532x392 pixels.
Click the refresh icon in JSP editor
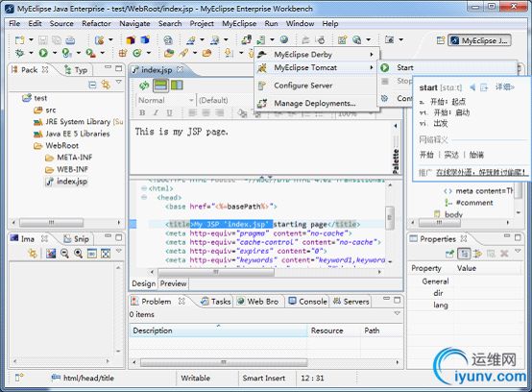point(144,86)
